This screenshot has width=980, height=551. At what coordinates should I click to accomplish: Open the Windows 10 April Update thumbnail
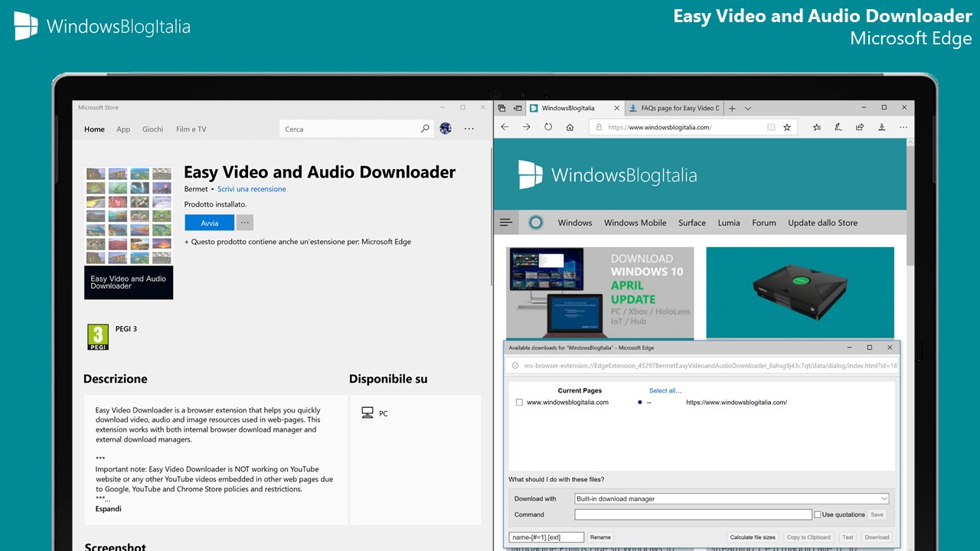click(600, 292)
